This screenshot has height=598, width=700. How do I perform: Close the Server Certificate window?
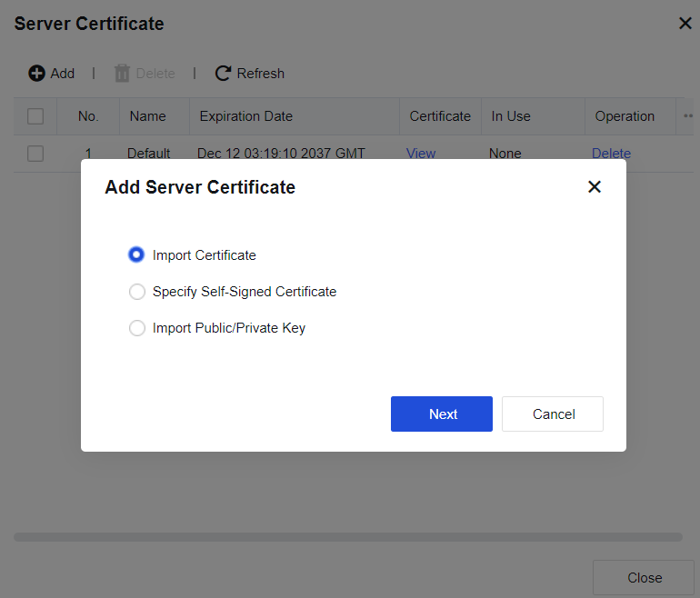tap(685, 24)
